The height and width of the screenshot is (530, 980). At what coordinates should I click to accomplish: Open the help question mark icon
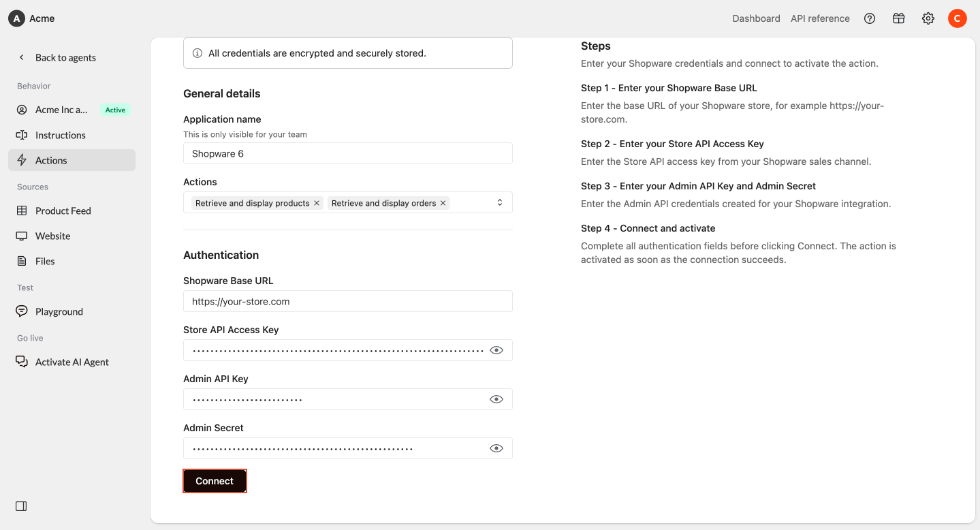click(869, 18)
